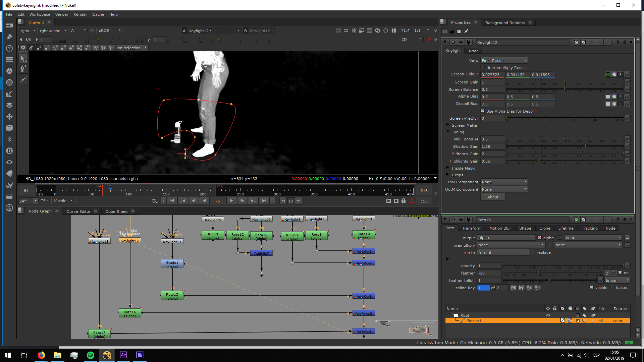This screenshot has height=362, width=644.
Task: Open the View Final Result dropdown
Action: (504, 61)
